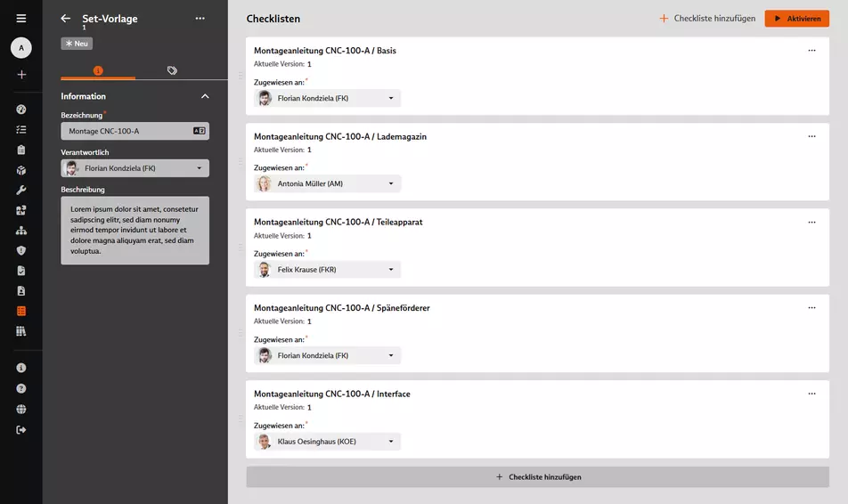
Task: Click the Aktivieren button
Action: coord(796,19)
